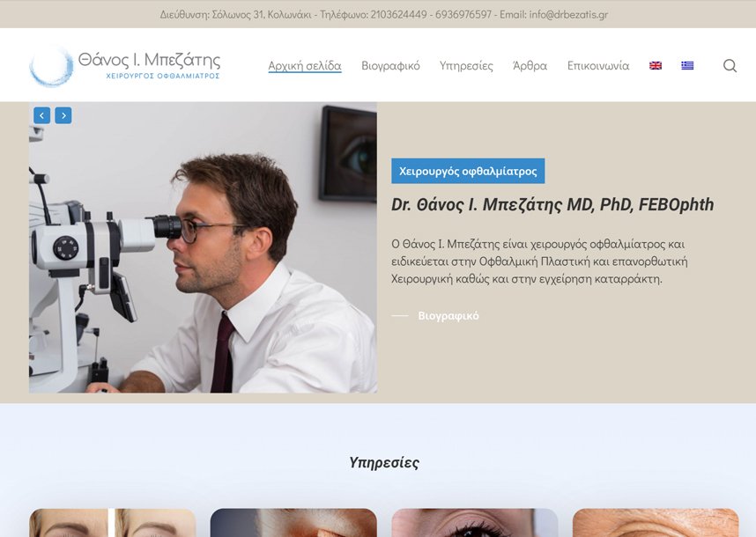Click the Dr. Θάνος Ι. Μπεζάτης heading

[x=552, y=205]
